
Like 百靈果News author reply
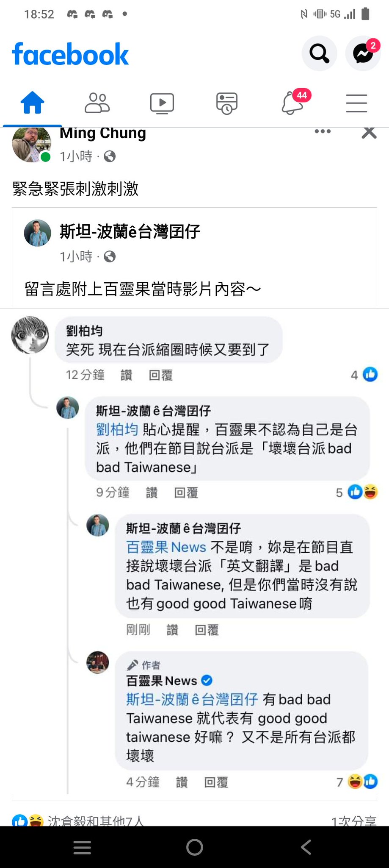click(182, 782)
